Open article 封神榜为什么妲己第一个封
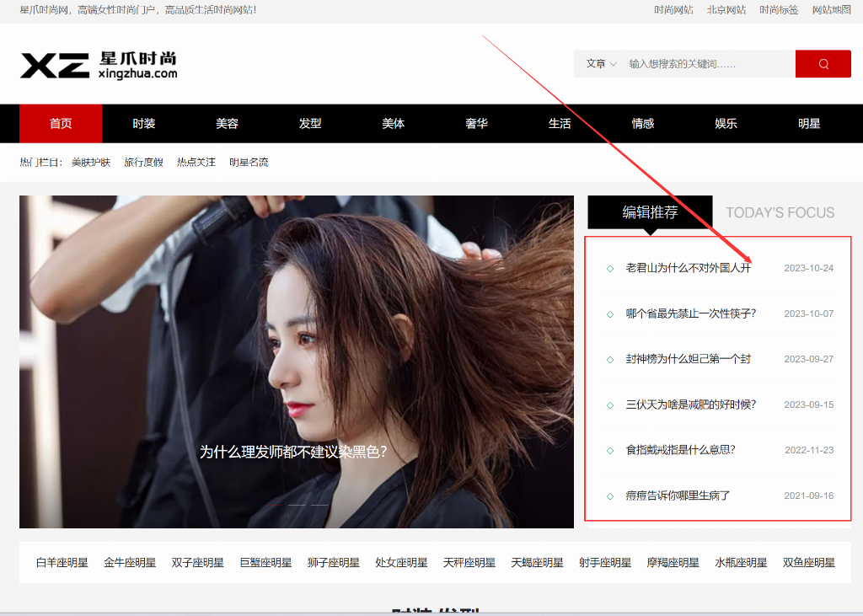The image size is (863, 616). pos(688,360)
